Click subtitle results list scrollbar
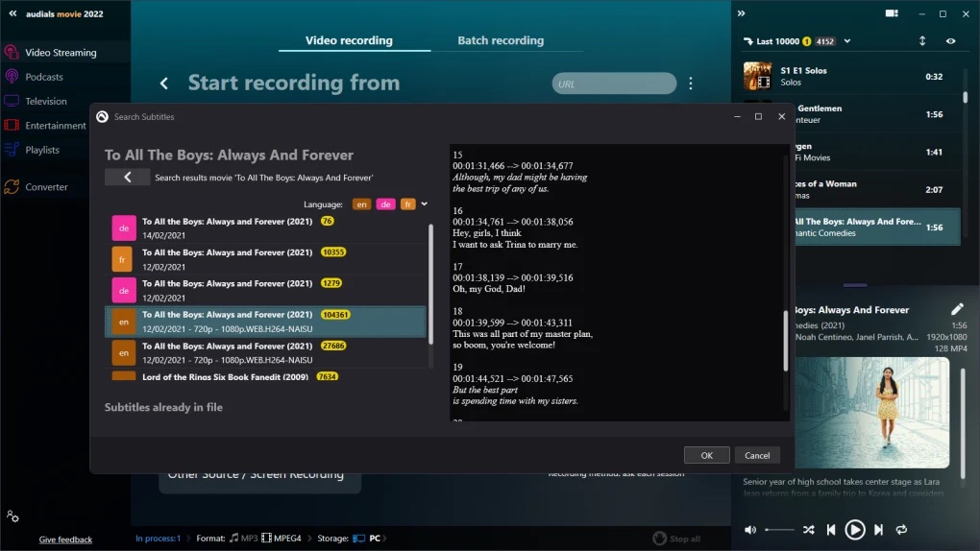 pyautogui.click(x=430, y=284)
